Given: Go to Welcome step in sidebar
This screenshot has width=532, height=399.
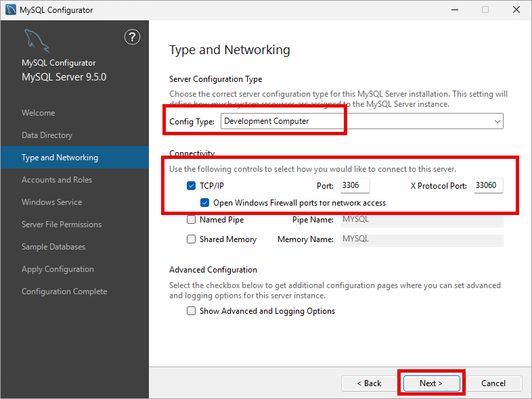Looking at the screenshot, I should (39, 113).
